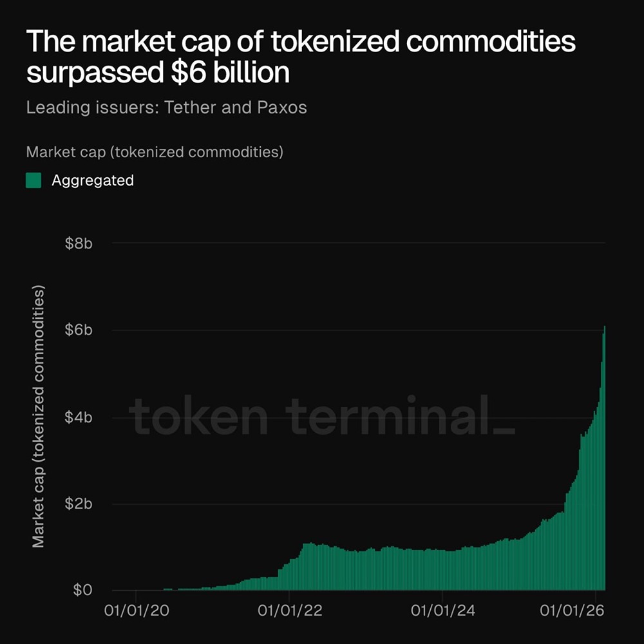Click the $6b y-axis label
Viewport: 644px width, 644px height.
pyautogui.click(x=80, y=330)
